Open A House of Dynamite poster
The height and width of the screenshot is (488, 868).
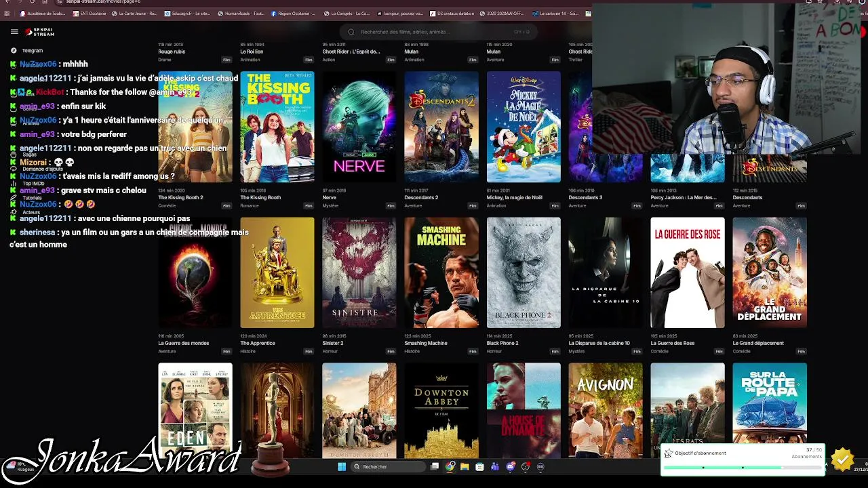(x=524, y=411)
